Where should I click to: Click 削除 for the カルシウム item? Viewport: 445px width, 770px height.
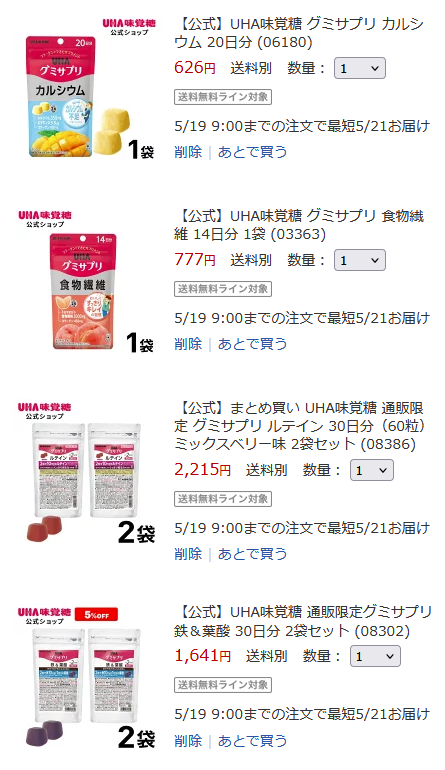(188, 152)
